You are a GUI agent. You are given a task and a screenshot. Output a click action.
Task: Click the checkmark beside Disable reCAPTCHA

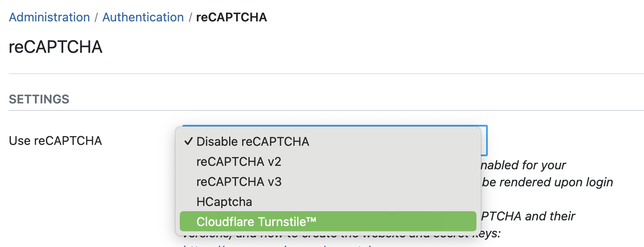[188, 142]
